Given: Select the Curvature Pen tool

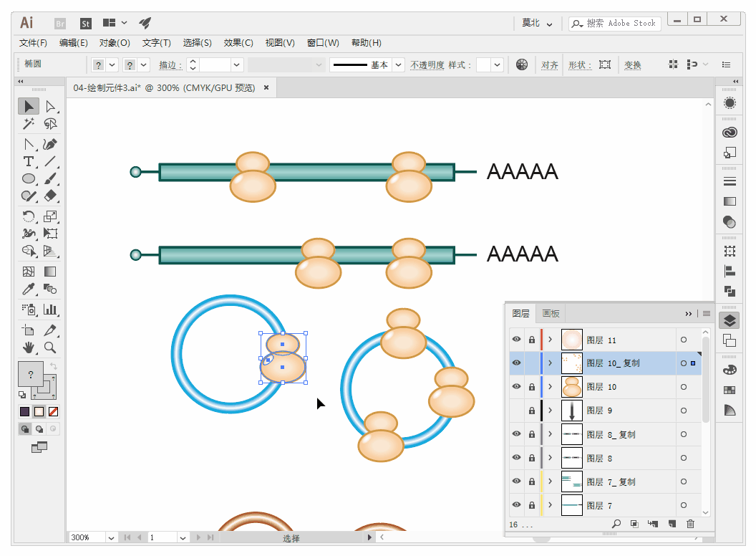Looking at the screenshot, I should coord(50,144).
